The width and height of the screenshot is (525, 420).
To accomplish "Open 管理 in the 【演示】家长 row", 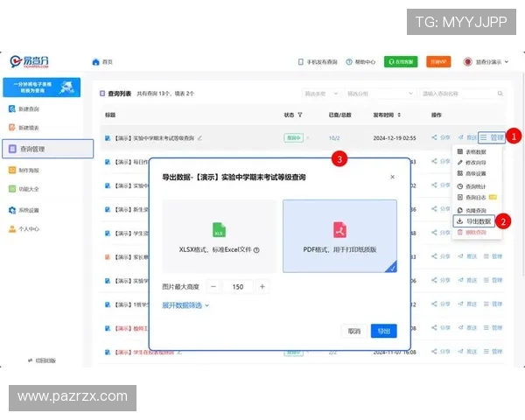I will [493, 256].
